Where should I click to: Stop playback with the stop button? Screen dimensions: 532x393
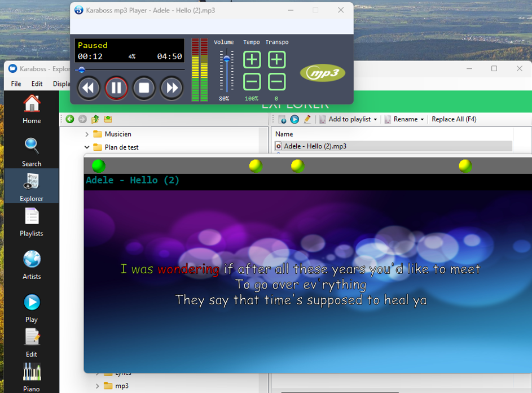click(x=144, y=88)
